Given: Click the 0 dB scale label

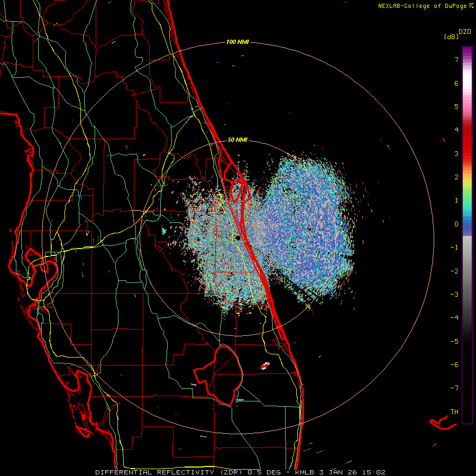Looking at the screenshot, I should coord(456,224).
